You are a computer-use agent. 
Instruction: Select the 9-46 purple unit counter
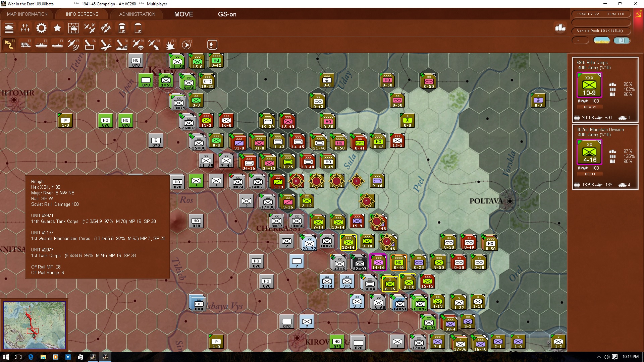pos(377,181)
